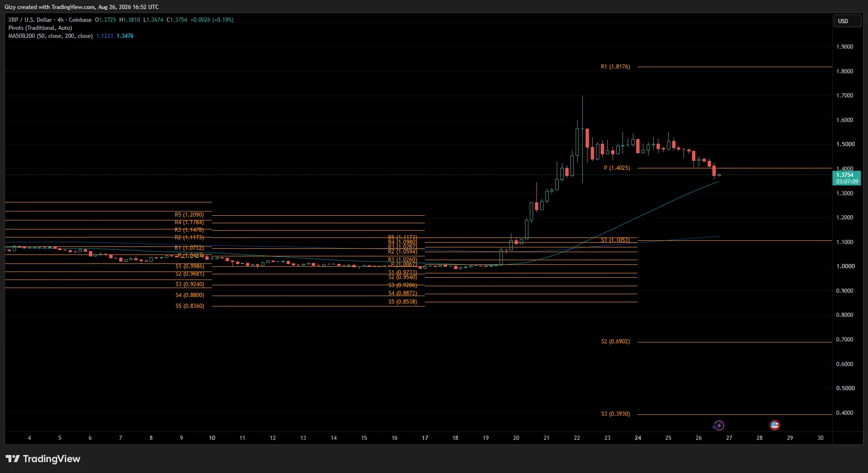
Task: Click the S3 (0.9240) pivot label
Action: coord(190,284)
